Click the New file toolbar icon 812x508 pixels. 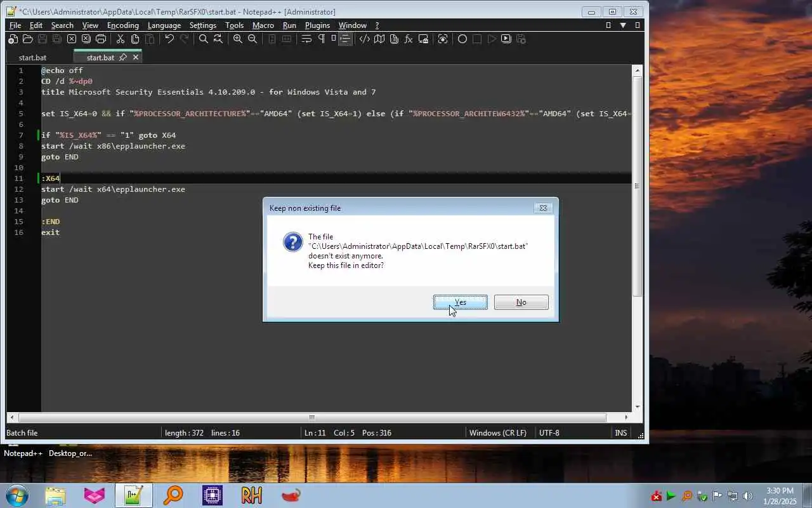(x=13, y=39)
